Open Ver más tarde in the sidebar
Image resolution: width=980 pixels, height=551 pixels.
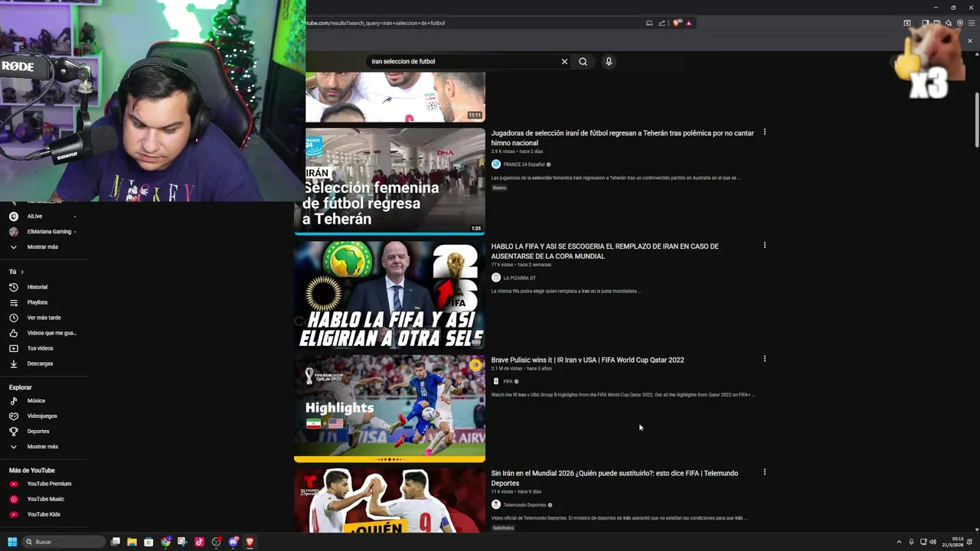tap(44, 318)
